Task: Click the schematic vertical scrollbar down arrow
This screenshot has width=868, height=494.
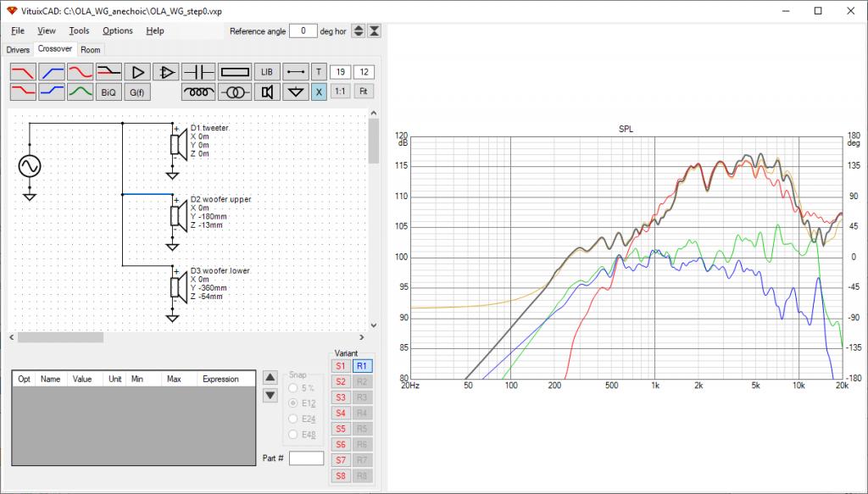Action: [x=374, y=326]
